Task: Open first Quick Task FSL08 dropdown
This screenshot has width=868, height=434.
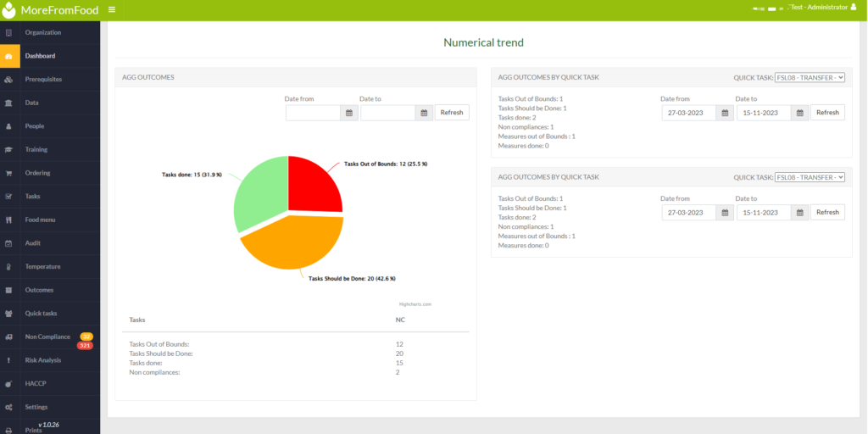Action: [x=810, y=77]
